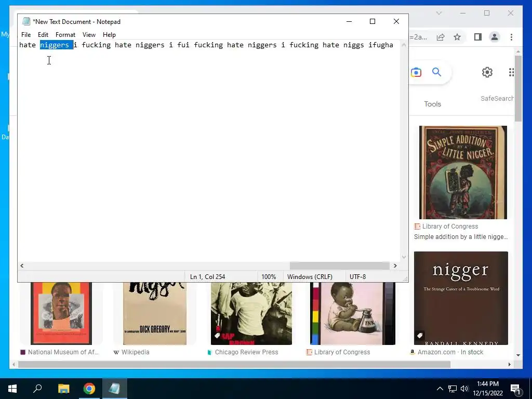Viewport: 532px width, 399px height.
Task: Click the Notepad title bar document icon
Action: (26, 21)
